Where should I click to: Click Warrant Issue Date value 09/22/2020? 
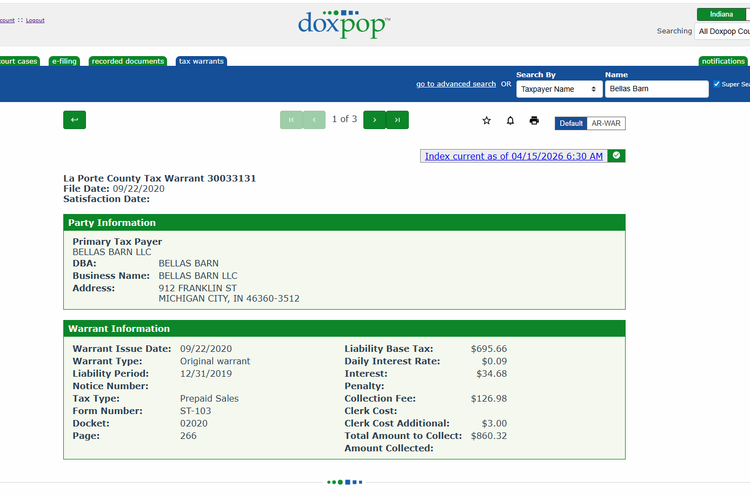click(206, 349)
